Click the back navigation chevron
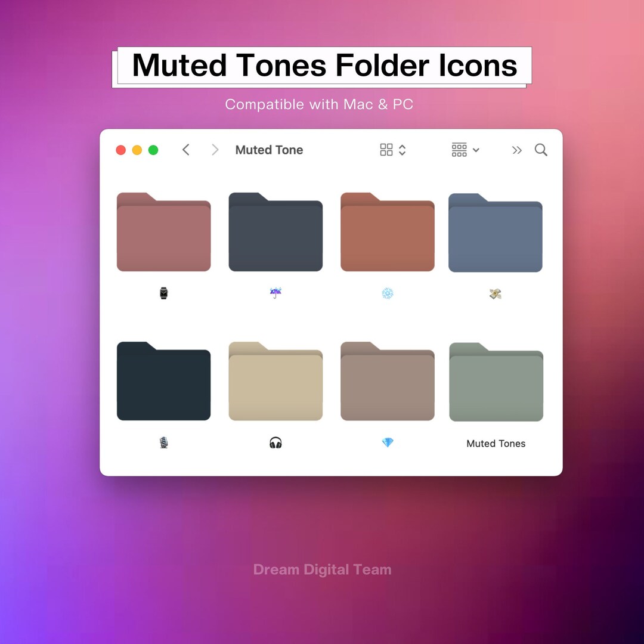Screen dimensions: 644x644 185,150
